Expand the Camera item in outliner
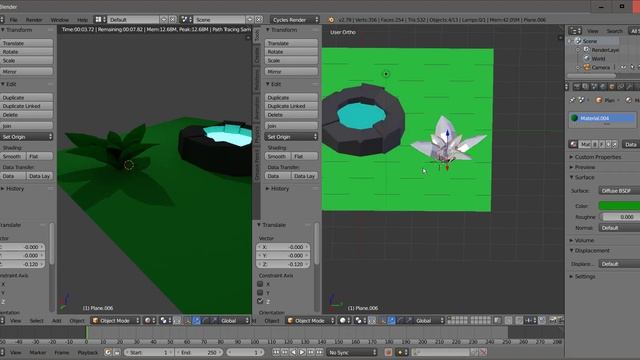 [578, 67]
